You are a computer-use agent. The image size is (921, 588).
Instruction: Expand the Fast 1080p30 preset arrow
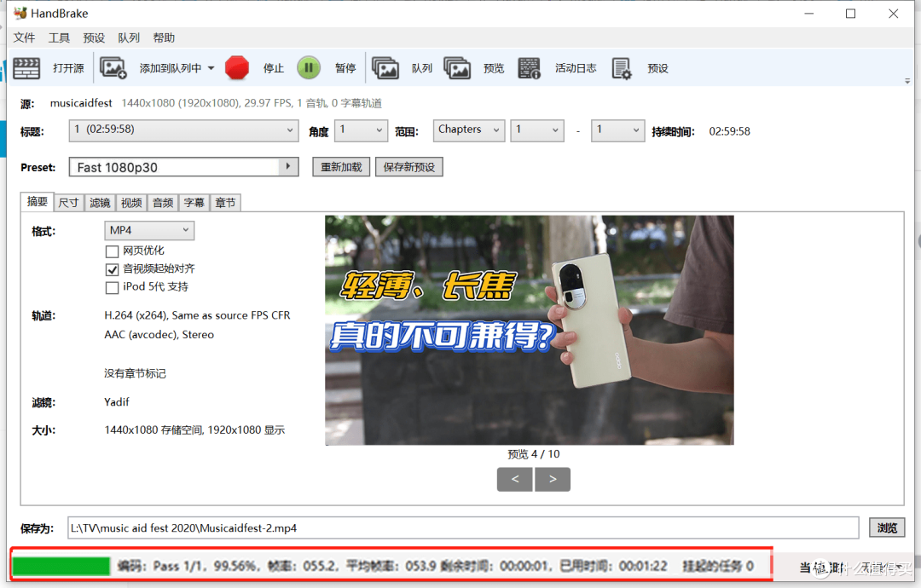[288, 167]
